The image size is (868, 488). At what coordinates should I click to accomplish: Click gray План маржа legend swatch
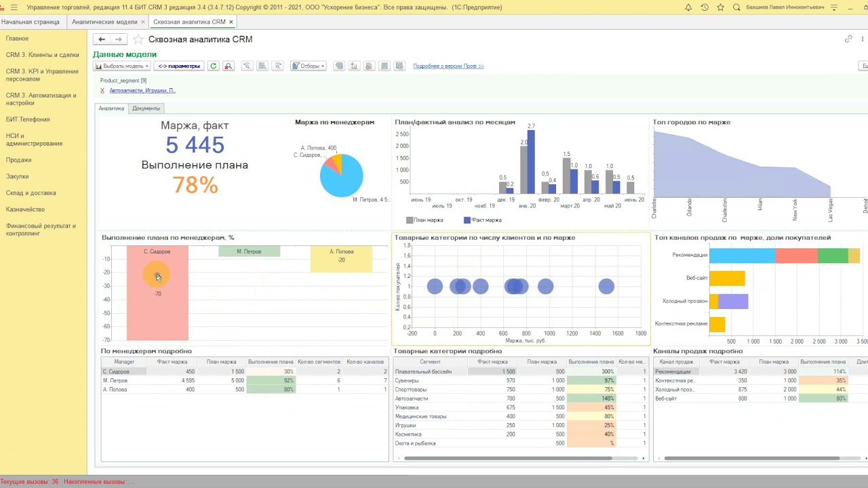[410, 220]
